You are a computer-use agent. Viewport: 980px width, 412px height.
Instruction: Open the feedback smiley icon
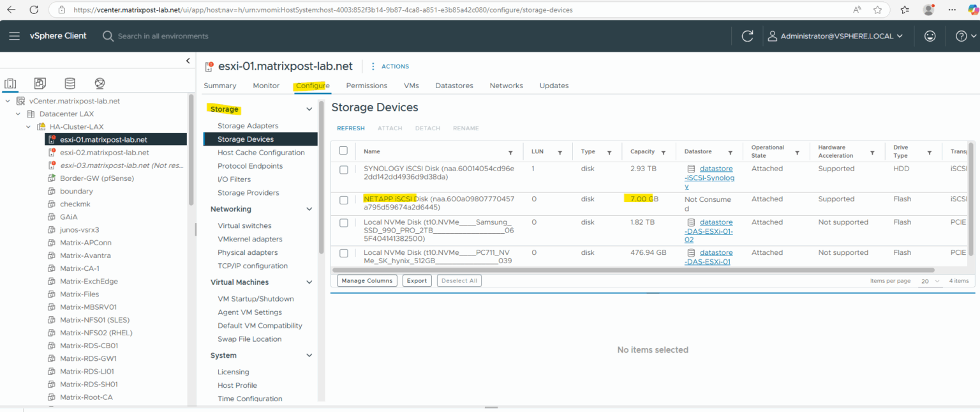pyautogui.click(x=930, y=36)
